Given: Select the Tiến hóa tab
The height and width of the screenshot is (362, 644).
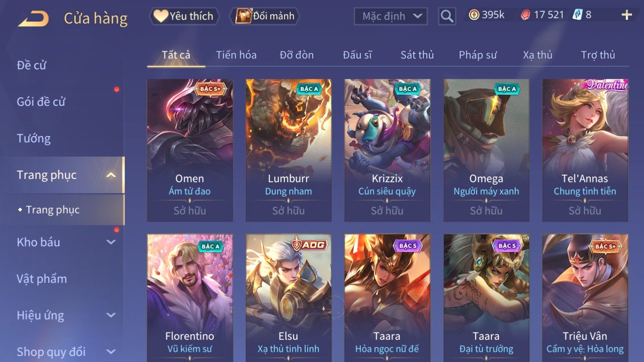Looking at the screenshot, I should click(236, 55).
